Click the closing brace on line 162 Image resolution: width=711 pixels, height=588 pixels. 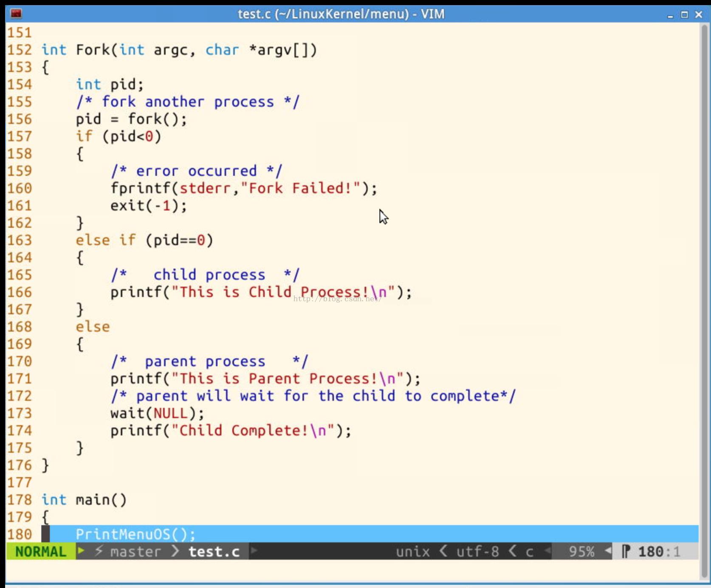click(x=80, y=223)
